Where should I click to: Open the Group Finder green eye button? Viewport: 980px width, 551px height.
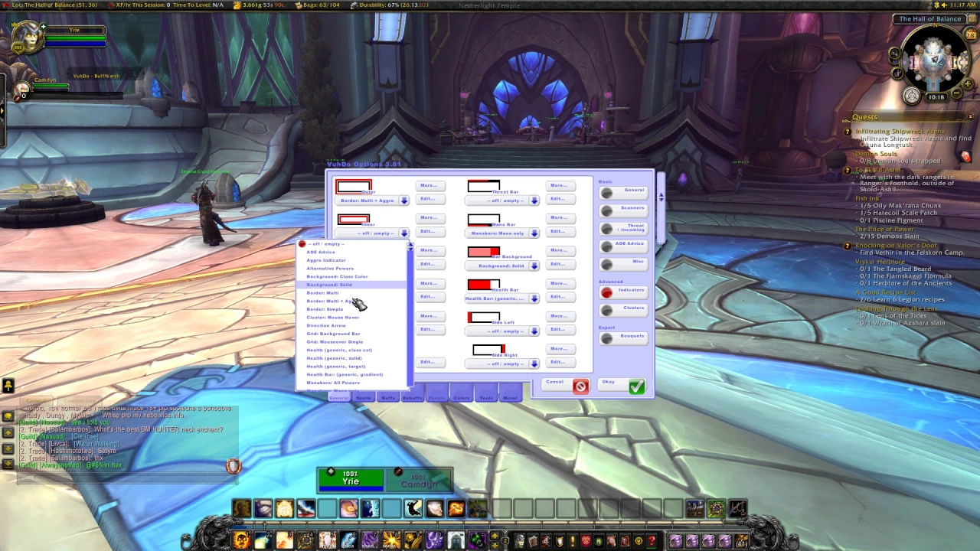point(599,540)
